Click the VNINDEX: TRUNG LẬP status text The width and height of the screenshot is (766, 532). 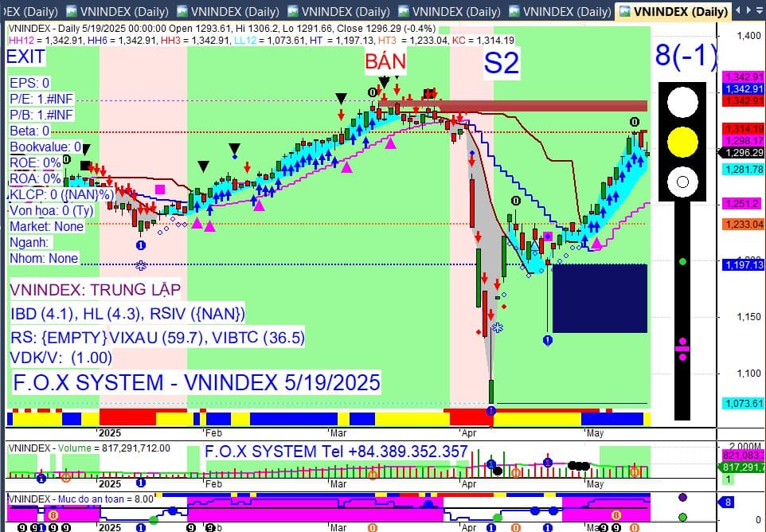(x=96, y=290)
